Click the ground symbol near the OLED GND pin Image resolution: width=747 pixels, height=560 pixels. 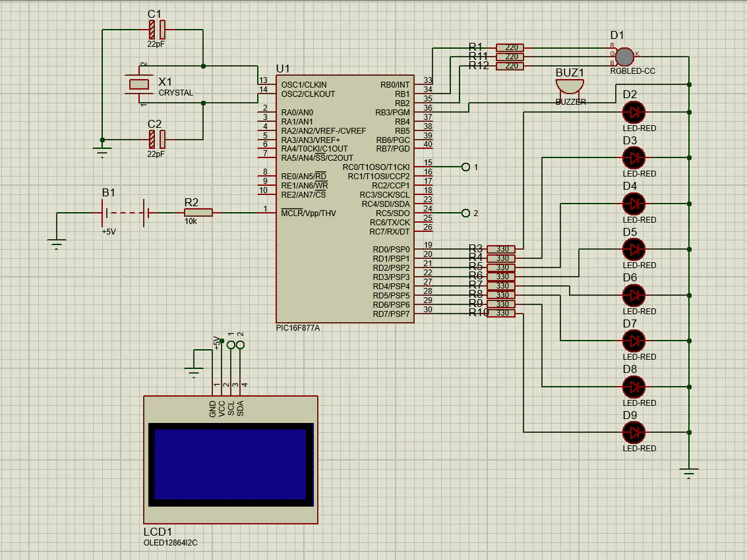pos(193,372)
